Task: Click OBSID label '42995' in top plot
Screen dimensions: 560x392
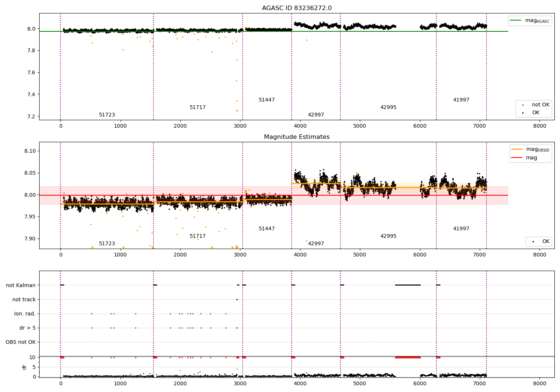Action: (388, 108)
